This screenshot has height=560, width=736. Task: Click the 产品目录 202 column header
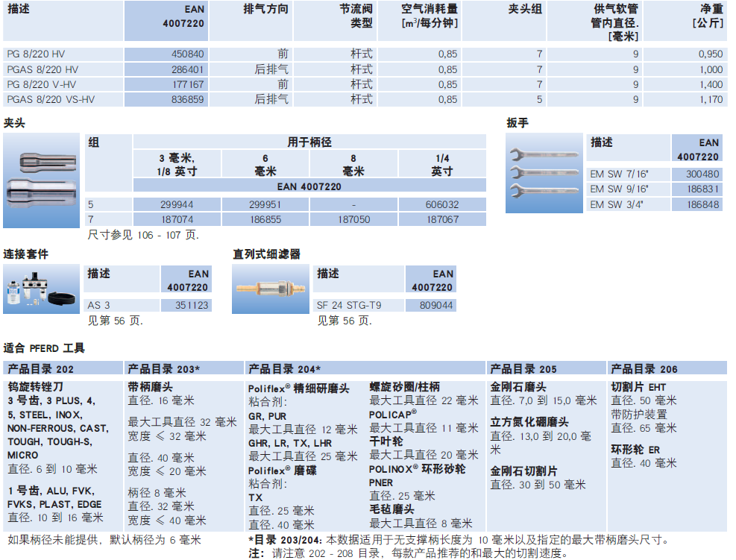[x=41, y=369]
